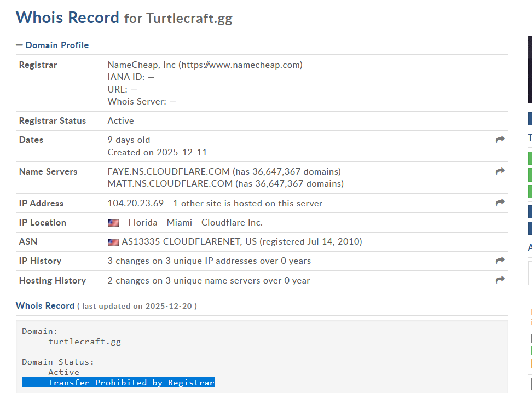Click the 'IP Address' row label
Viewport: 532px width, 393px height.
coord(42,203)
